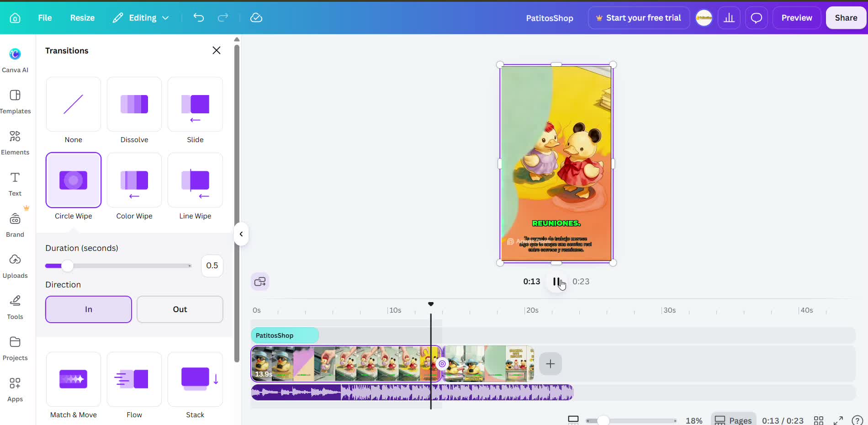Select the second page clip
The image size is (868, 425).
click(489, 364)
